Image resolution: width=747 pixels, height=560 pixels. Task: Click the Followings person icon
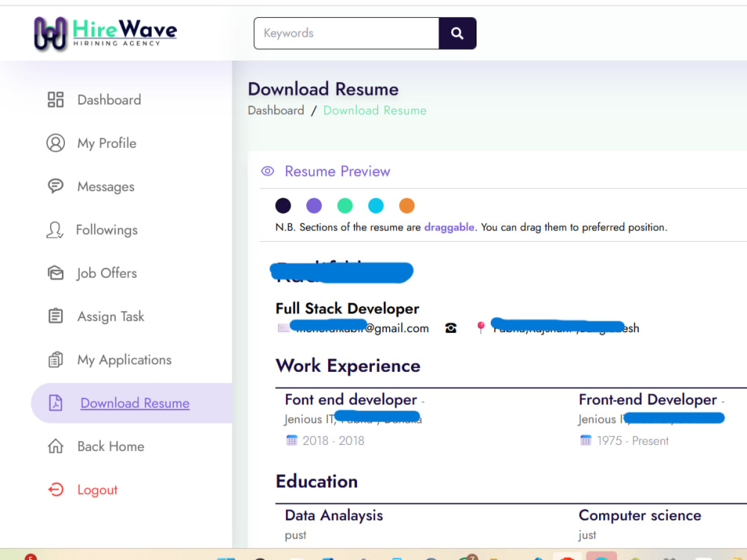[55, 229]
